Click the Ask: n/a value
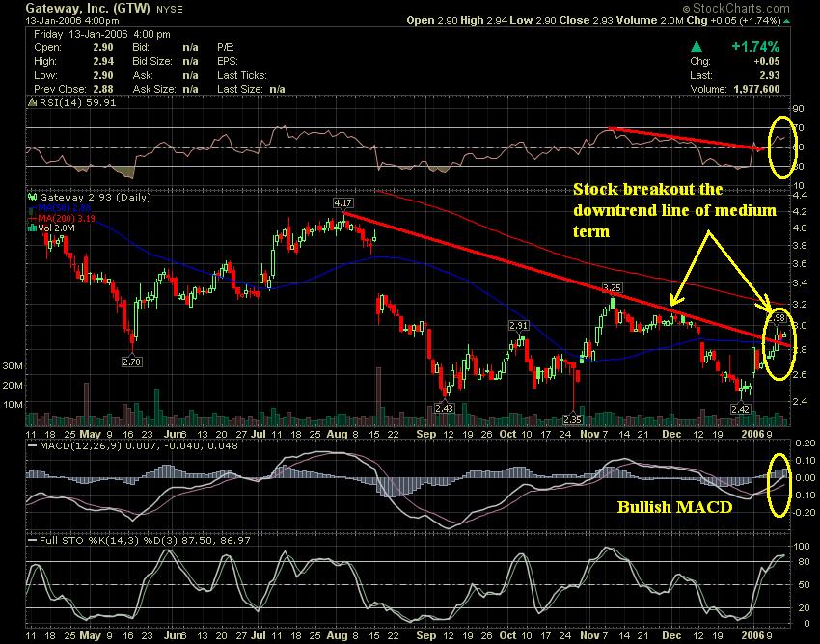This screenshot has width=820, height=644. click(190, 75)
